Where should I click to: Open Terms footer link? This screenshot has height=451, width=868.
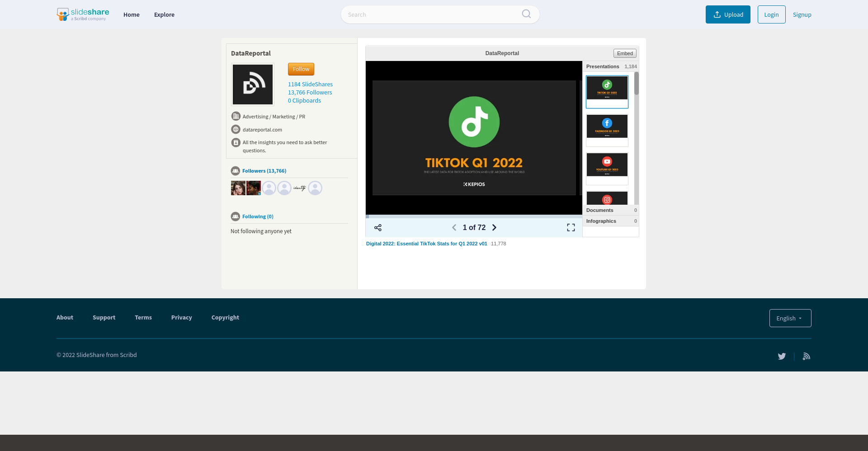(143, 317)
